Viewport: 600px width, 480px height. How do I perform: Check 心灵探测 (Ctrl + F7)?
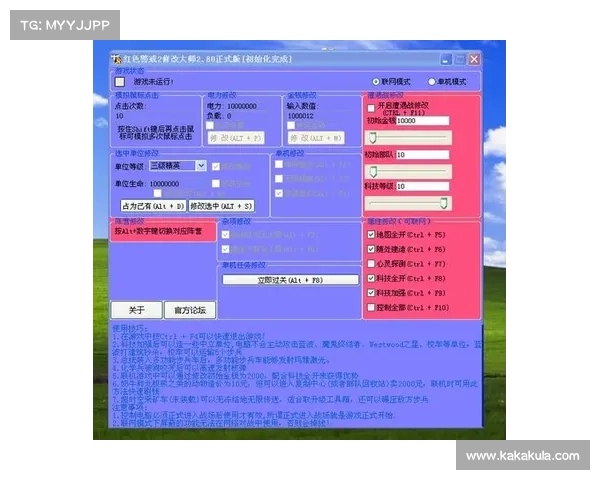tap(371, 264)
